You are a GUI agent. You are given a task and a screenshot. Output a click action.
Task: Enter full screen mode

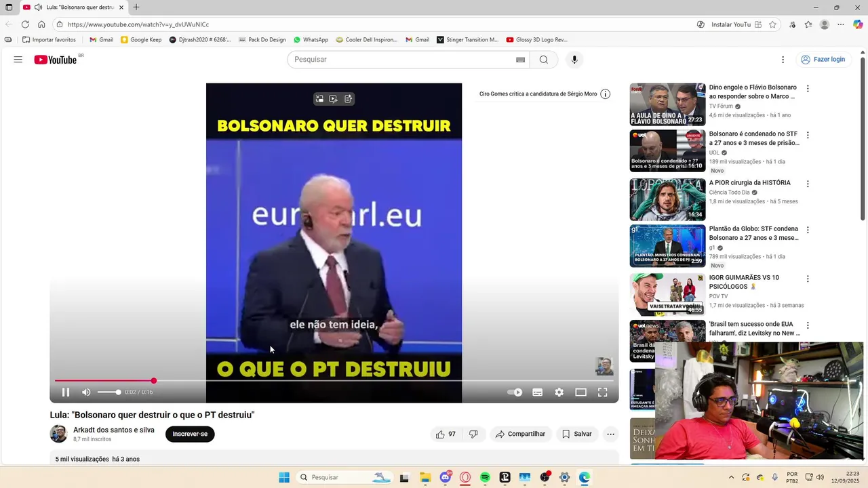click(602, 392)
